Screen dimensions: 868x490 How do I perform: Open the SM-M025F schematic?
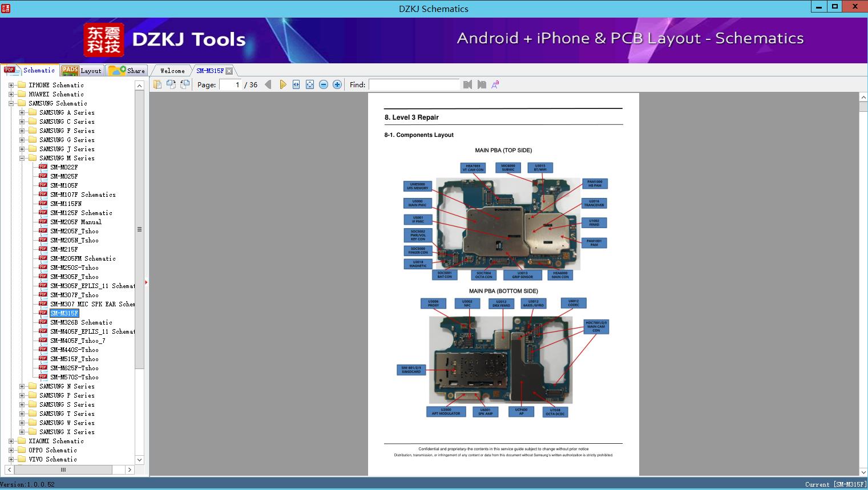click(64, 176)
